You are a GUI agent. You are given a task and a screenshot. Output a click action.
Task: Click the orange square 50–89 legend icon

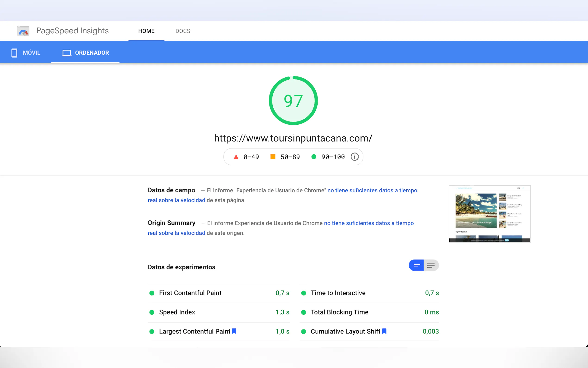click(273, 157)
